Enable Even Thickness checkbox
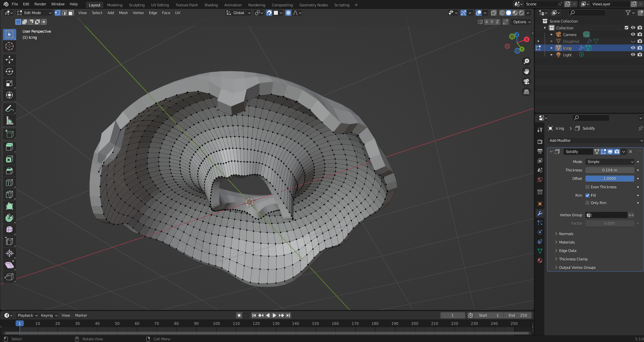The image size is (644, 342). (x=587, y=187)
